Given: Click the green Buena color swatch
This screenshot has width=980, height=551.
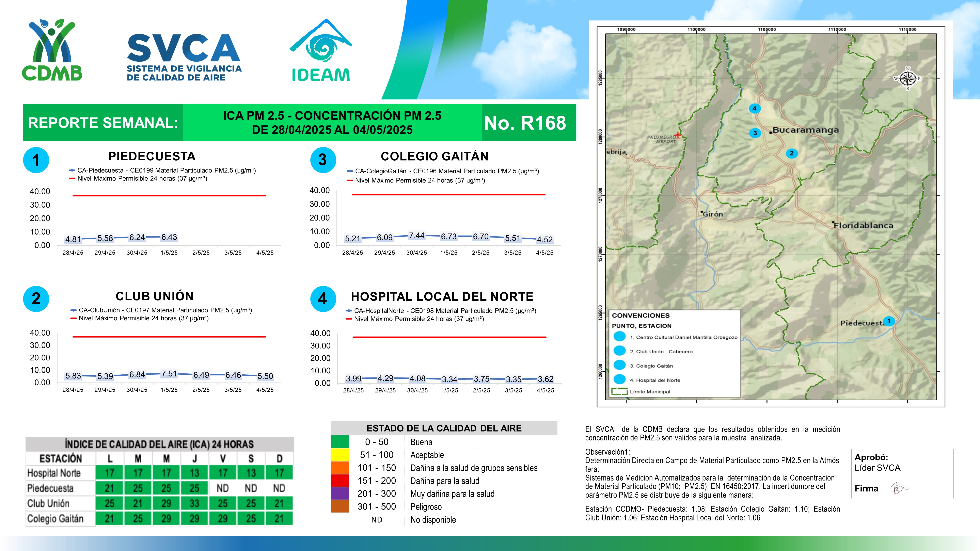Looking at the screenshot, I should pyautogui.click(x=340, y=442).
